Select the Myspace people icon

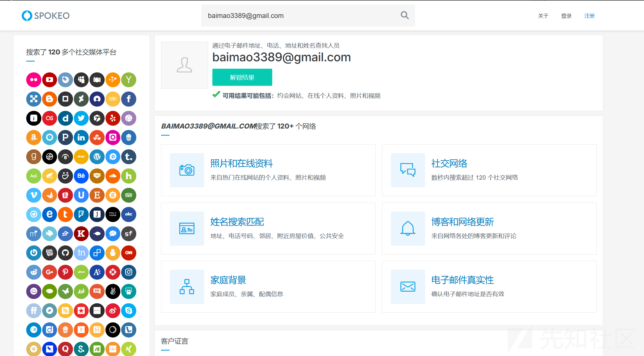pyautogui.click(x=81, y=80)
